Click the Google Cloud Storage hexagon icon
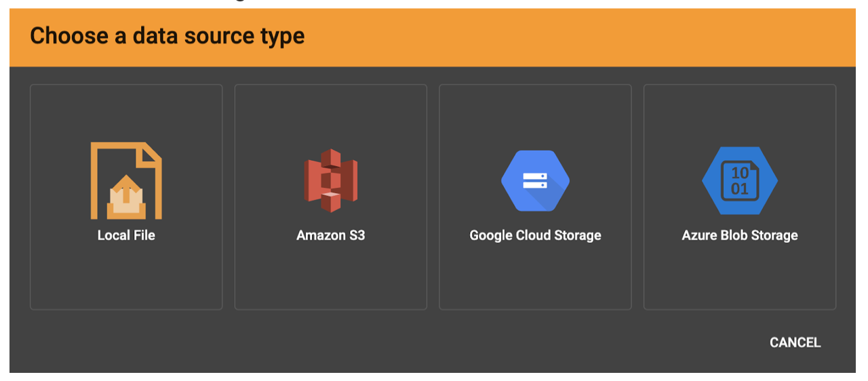 (x=535, y=180)
